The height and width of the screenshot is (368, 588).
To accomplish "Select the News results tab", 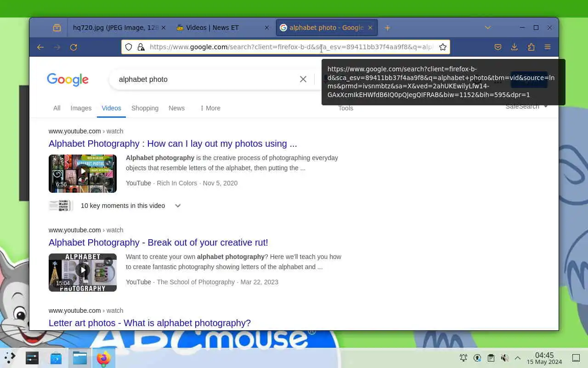I will pos(176,108).
